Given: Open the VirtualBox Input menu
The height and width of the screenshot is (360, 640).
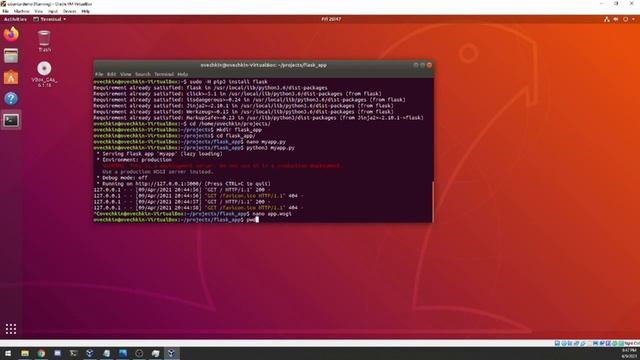Looking at the screenshot, I should (53, 11).
